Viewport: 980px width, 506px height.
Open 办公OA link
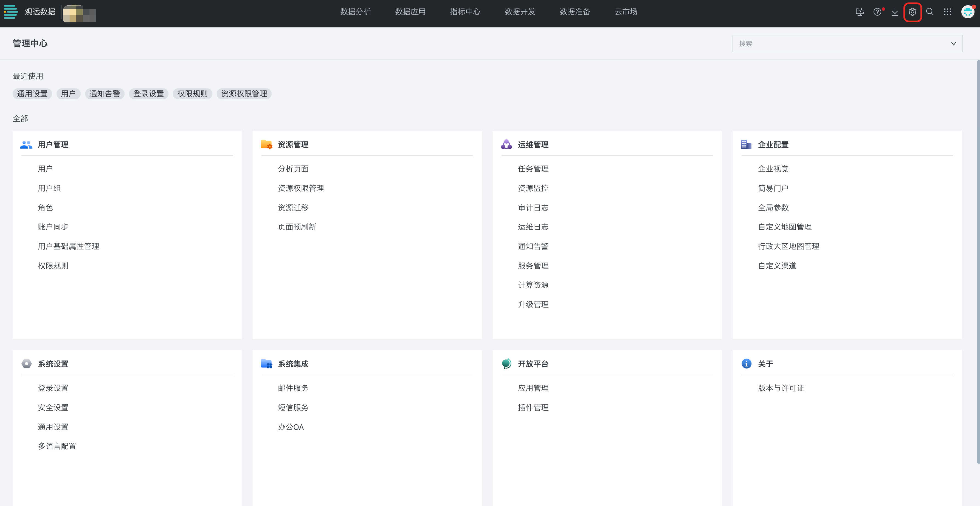click(291, 427)
